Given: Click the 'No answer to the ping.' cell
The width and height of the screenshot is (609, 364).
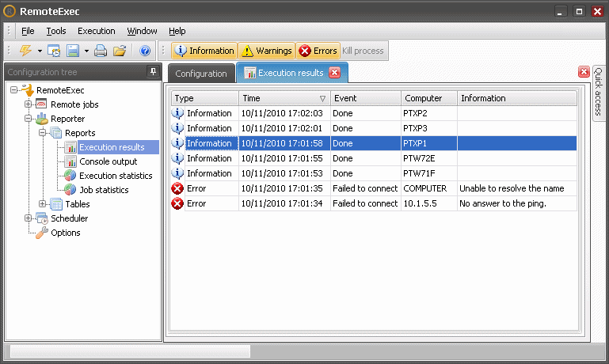Looking at the screenshot, I should [x=517, y=203].
